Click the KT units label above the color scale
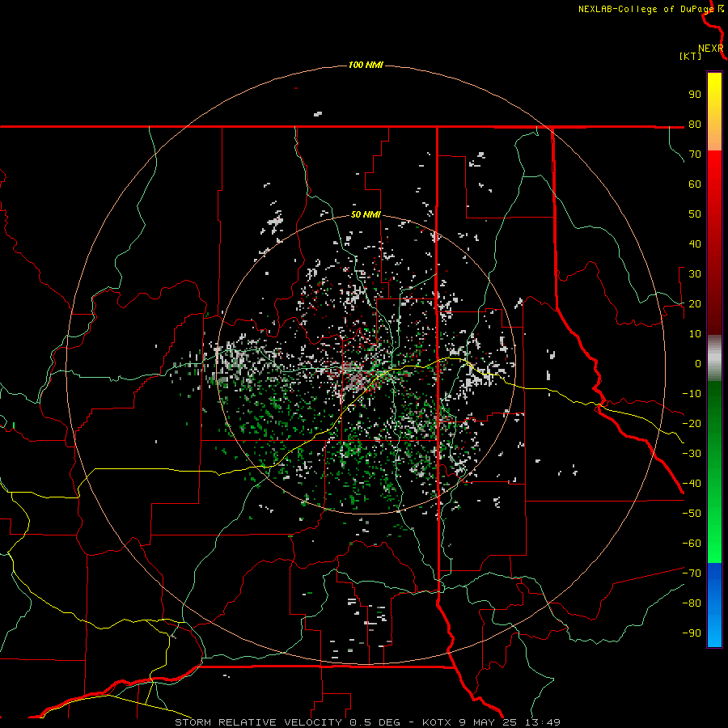728x728 pixels. pos(691,56)
